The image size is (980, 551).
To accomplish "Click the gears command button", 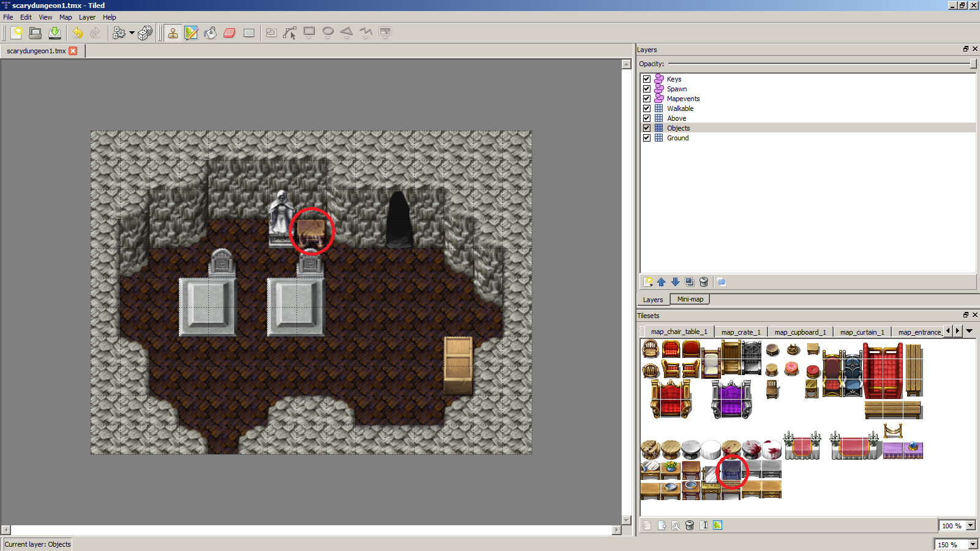I will [x=119, y=32].
